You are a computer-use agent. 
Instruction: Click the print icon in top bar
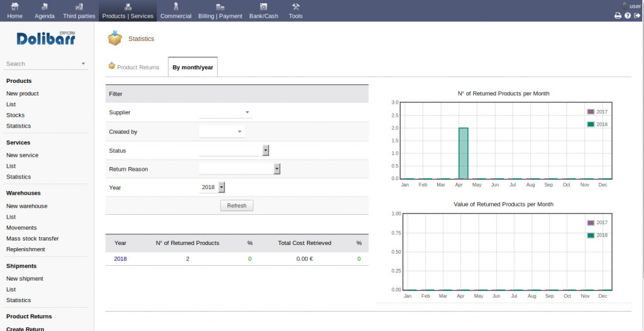(x=618, y=16)
